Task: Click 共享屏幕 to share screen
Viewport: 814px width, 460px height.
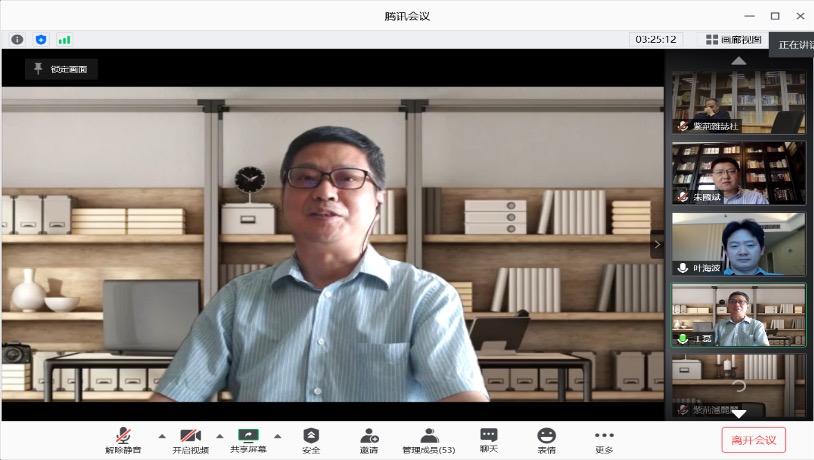Action: tap(248, 440)
